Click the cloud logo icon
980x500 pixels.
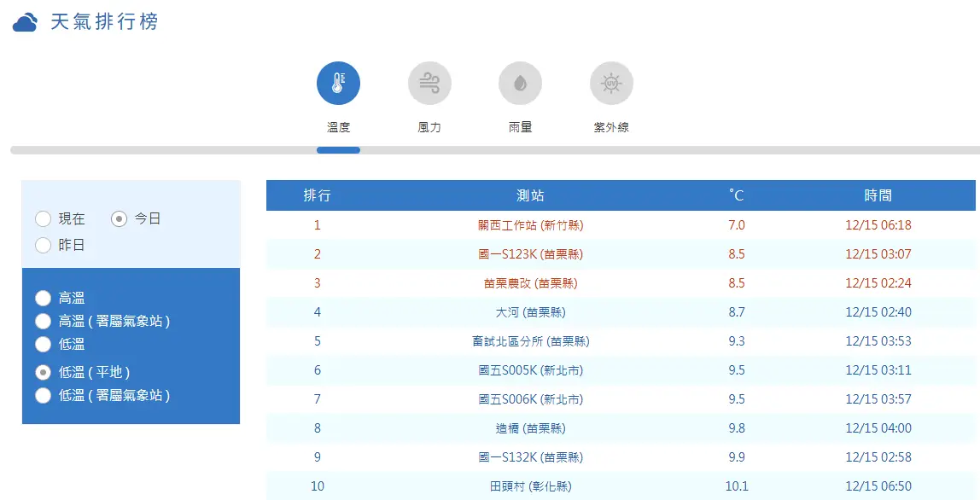click(x=26, y=22)
